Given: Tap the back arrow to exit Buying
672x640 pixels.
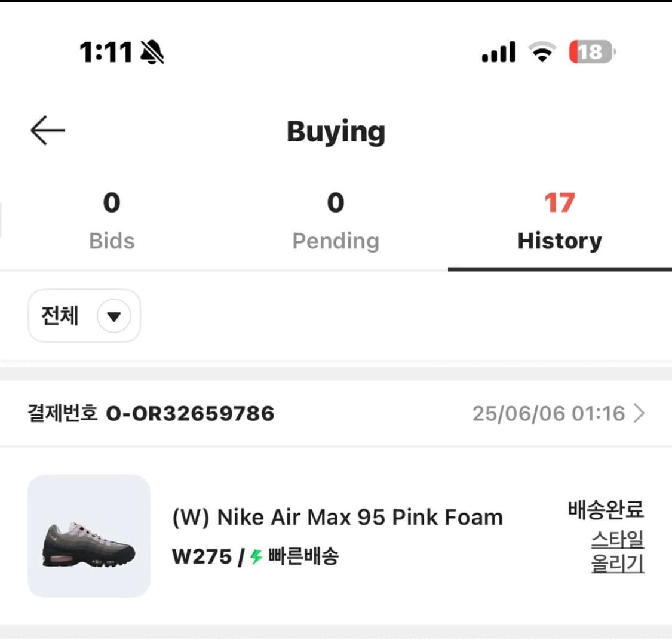Looking at the screenshot, I should tap(48, 129).
